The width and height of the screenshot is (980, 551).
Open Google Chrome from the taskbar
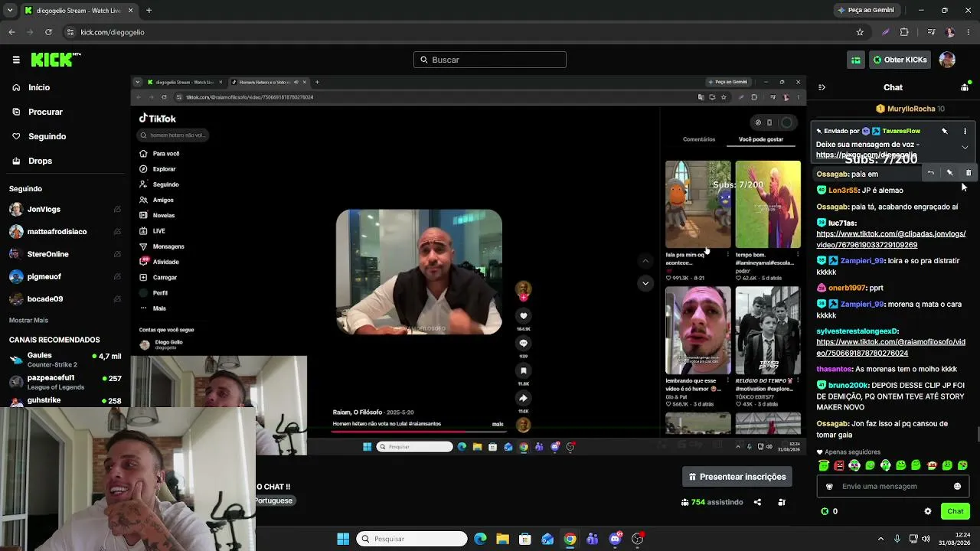pos(570,539)
